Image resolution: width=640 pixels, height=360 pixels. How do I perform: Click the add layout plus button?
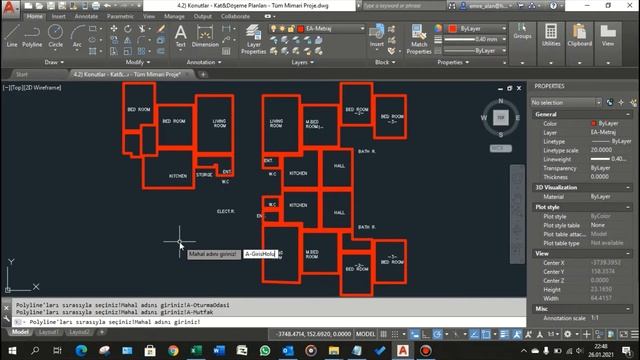click(102, 332)
